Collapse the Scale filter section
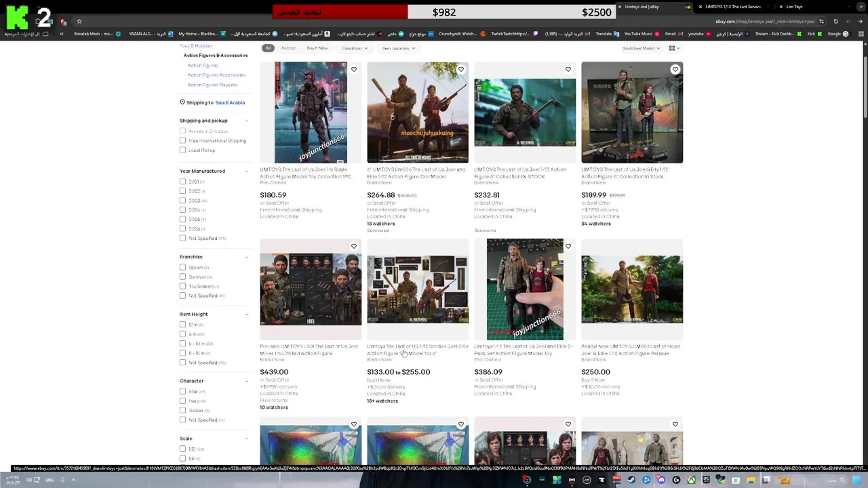 tap(246, 439)
